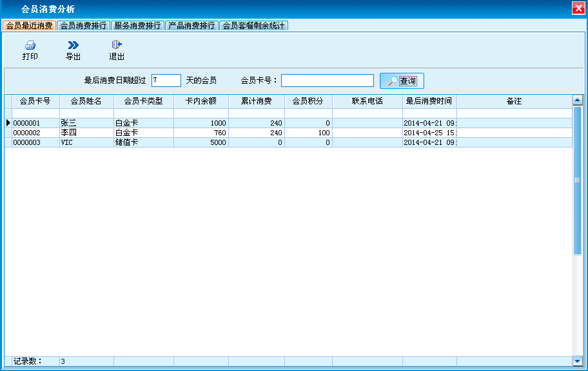Switch to the 会员消费排行 tab

pyautogui.click(x=83, y=26)
